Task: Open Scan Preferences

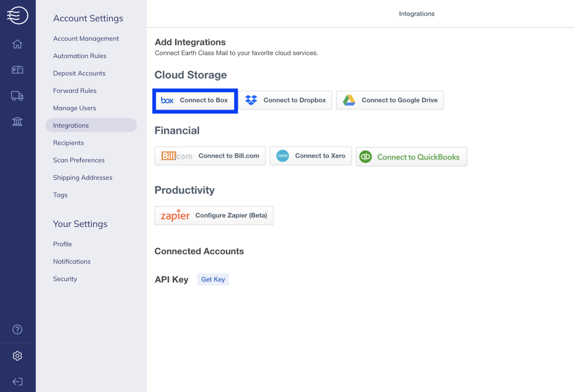Action: (x=79, y=160)
